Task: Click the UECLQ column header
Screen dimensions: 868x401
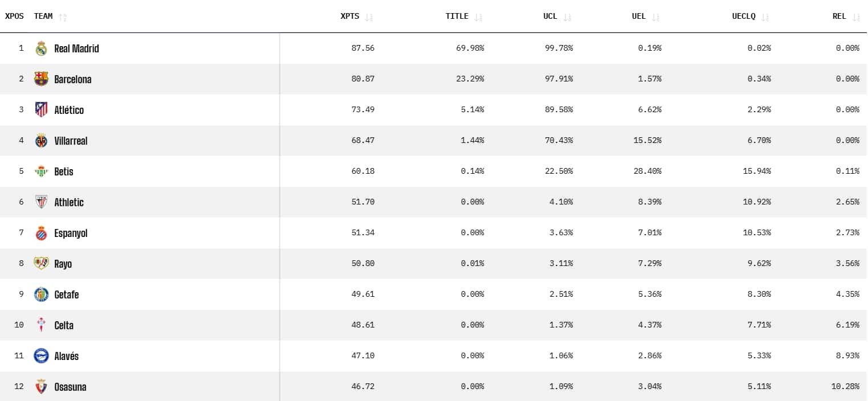Action: tap(744, 17)
